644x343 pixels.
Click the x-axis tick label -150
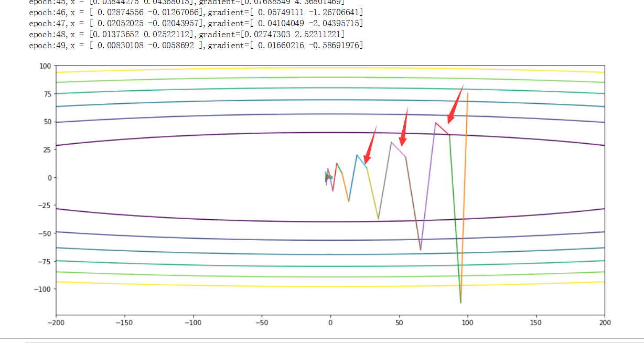pyautogui.click(x=124, y=323)
